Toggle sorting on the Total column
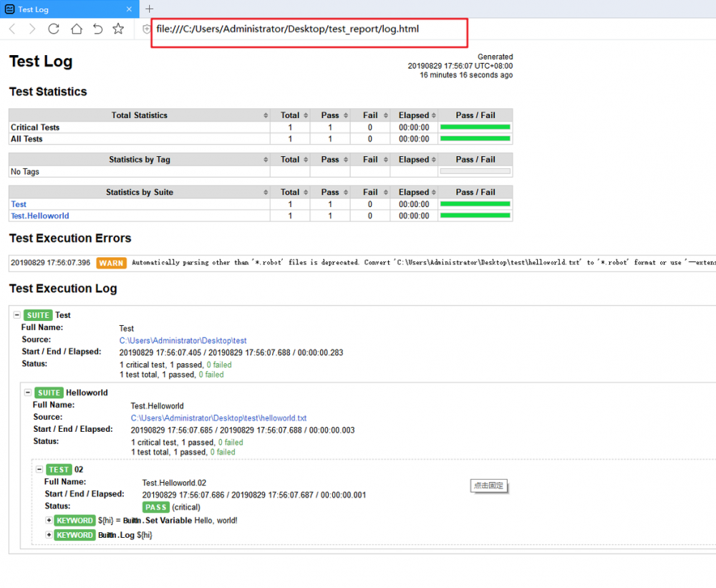This screenshot has height=588, width=716. click(x=291, y=115)
